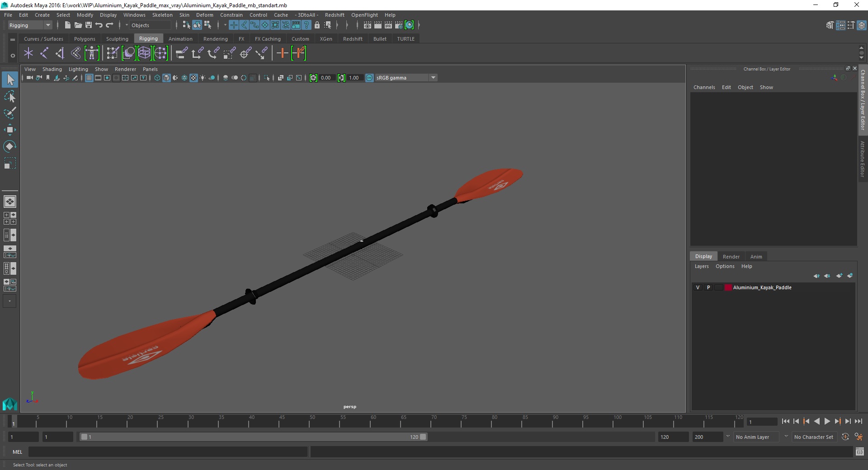Open render settings icon

399,25
